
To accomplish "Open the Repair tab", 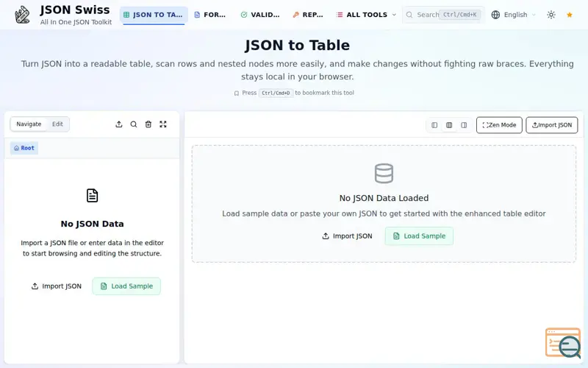I will click(308, 15).
